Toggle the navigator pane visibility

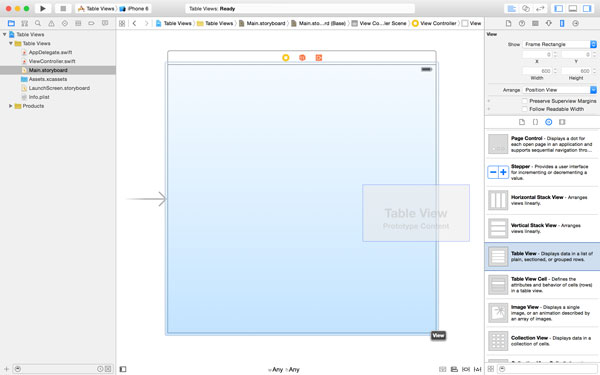coord(559,8)
